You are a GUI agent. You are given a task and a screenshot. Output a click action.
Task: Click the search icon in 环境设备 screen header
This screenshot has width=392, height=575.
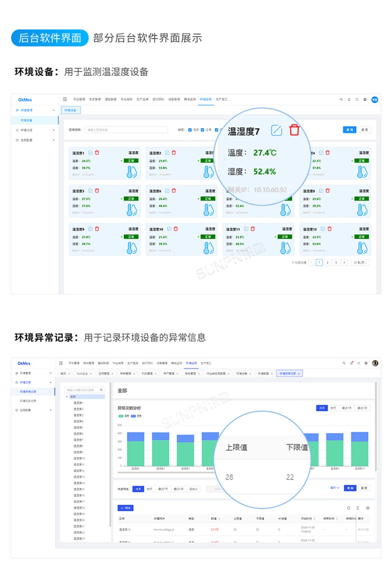[341, 99]
